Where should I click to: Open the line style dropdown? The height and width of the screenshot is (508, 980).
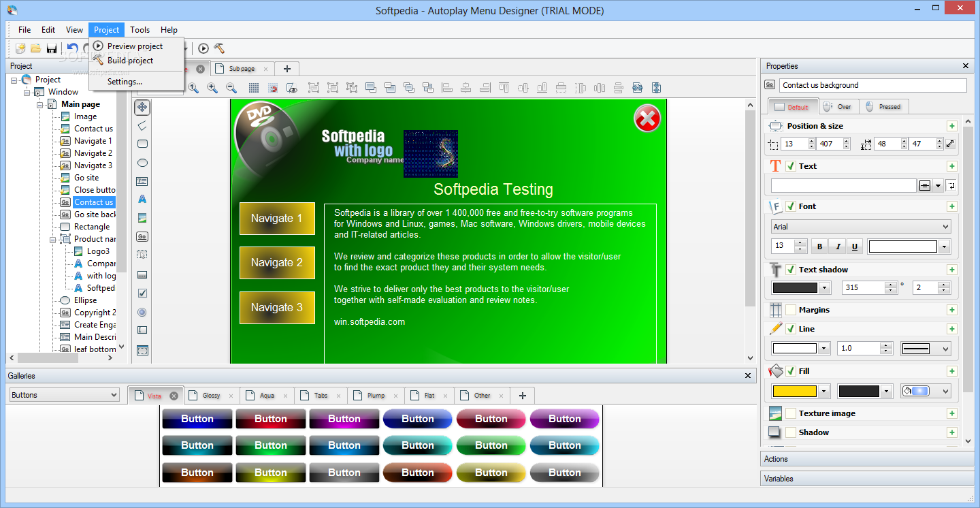pyautogui.click(x=926, y=349)
